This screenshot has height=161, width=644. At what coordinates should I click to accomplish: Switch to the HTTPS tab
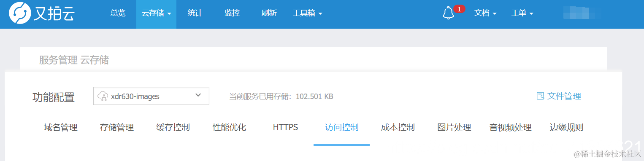(286, 127)
